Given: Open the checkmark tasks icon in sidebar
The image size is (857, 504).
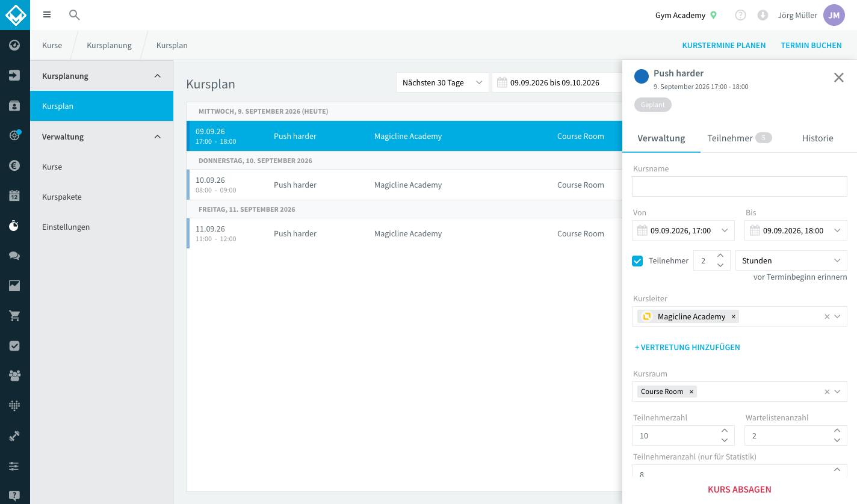Looking at the screenshot, I should (x=15, y=346).
